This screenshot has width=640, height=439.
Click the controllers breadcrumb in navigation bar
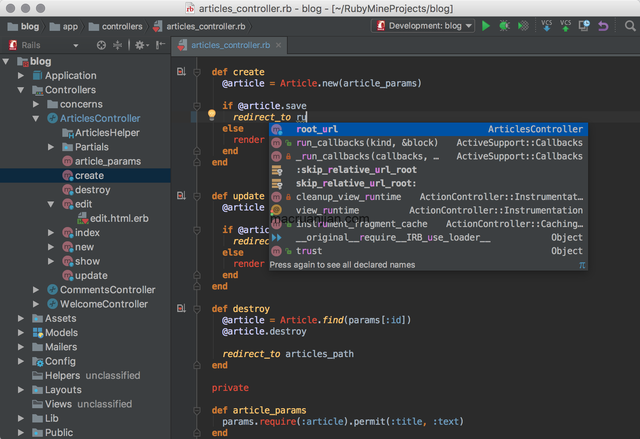pos(122,26)
